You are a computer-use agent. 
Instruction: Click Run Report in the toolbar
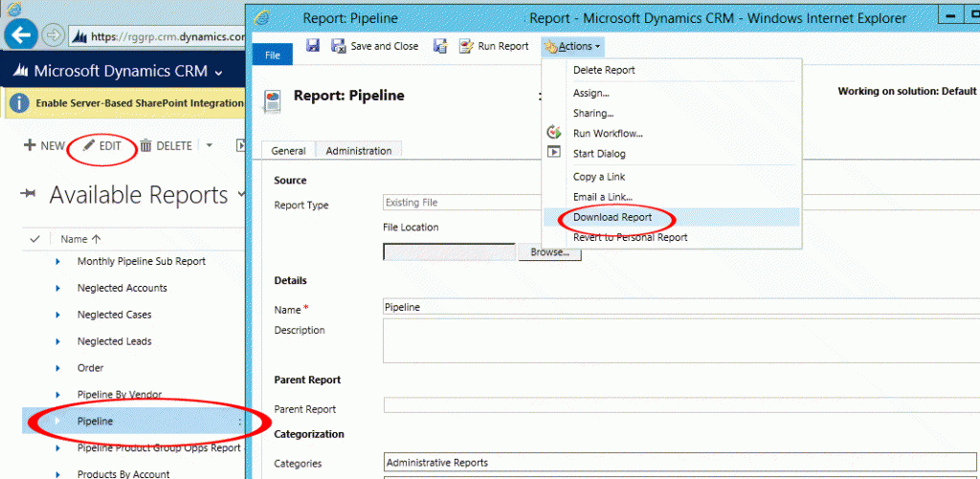pos(494,46)
